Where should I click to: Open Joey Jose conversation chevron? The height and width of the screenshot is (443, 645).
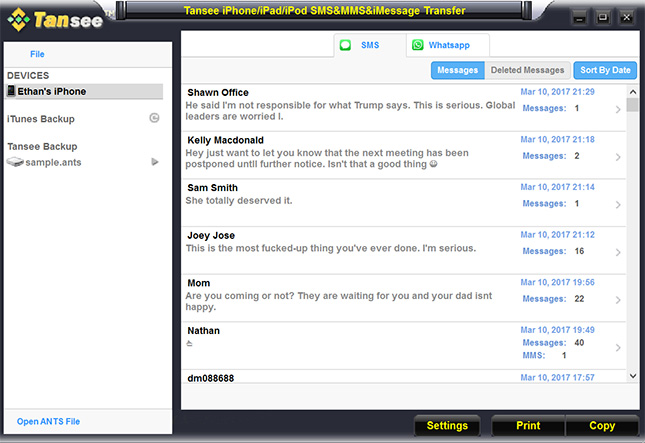click(x=618, y=252)
